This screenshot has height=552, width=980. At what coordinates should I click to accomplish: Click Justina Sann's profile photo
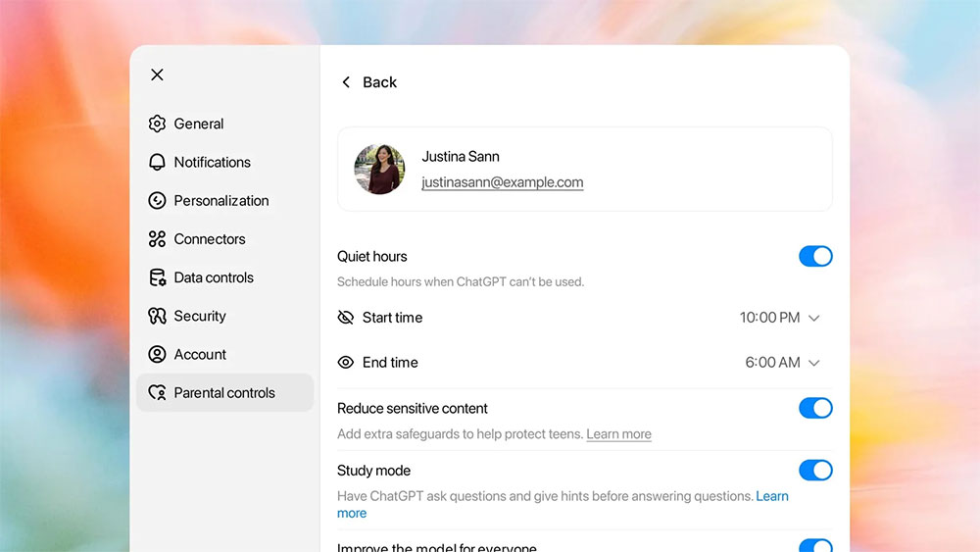tap(379, 170)
